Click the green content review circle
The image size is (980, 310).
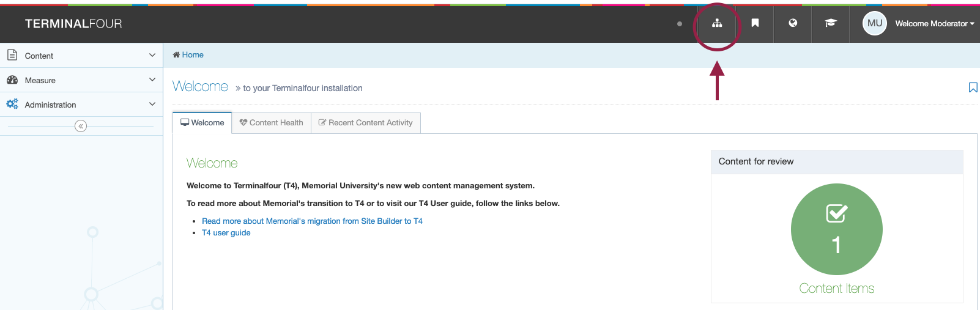837,229
